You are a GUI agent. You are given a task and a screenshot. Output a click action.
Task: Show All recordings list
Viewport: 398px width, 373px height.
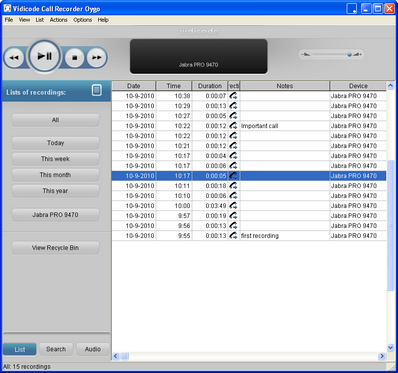coord(55,120)
